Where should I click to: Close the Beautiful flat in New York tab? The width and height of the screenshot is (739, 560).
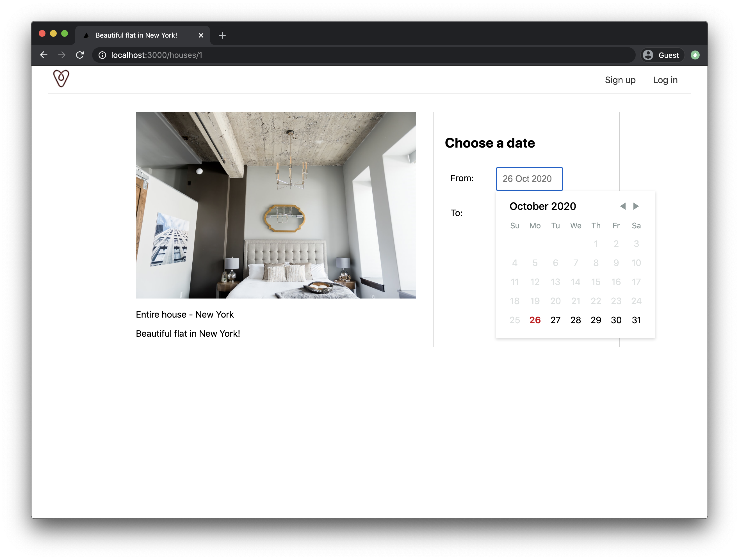[201, 35]
